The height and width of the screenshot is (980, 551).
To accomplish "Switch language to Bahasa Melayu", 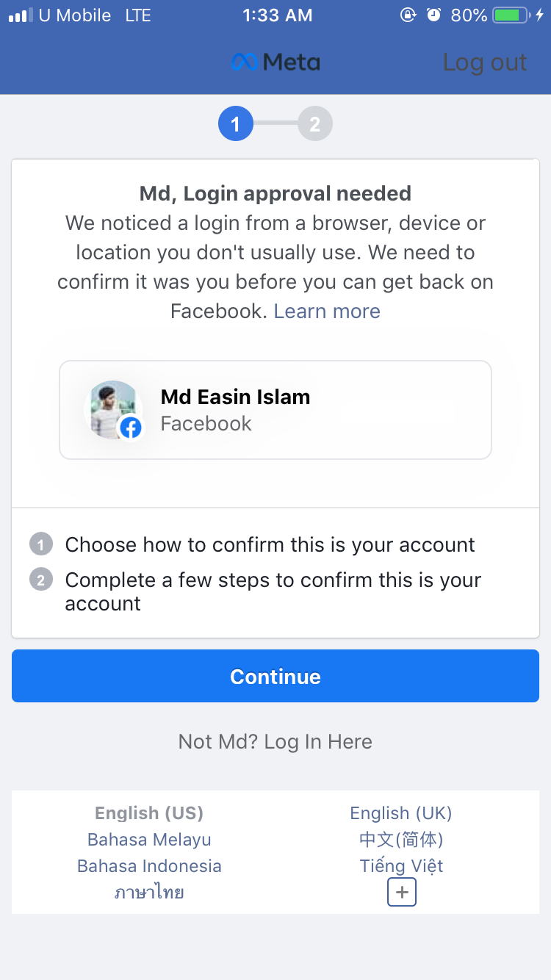I will [149, 839].
